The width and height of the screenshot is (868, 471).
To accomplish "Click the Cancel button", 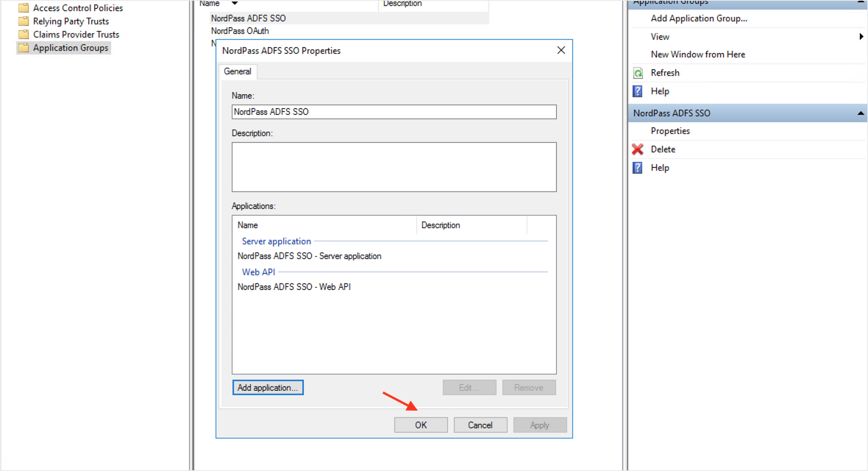I will coord(480,425).
